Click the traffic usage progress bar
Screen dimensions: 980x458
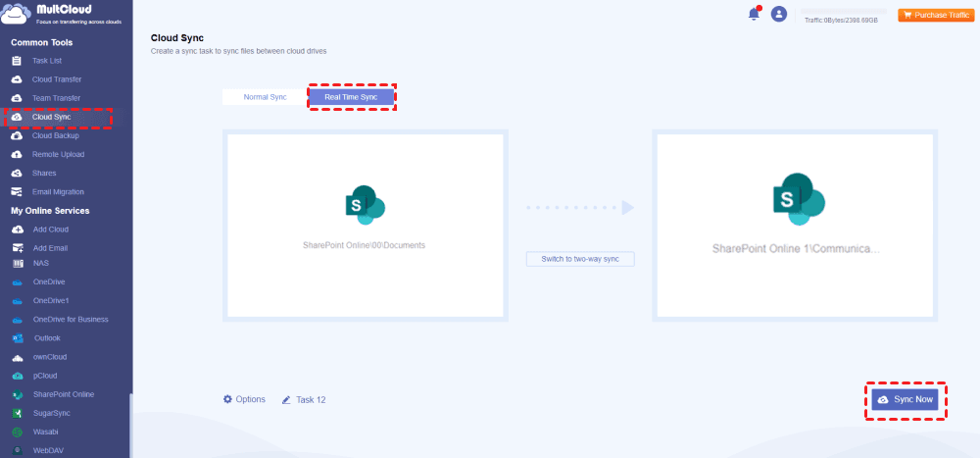[x=844, y=11]
